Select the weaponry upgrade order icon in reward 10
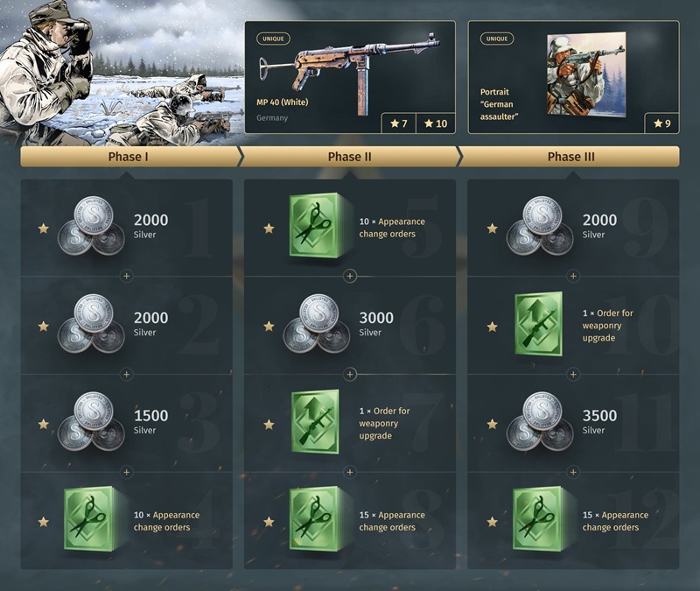 pyautogui.click(x=539, y=324)
